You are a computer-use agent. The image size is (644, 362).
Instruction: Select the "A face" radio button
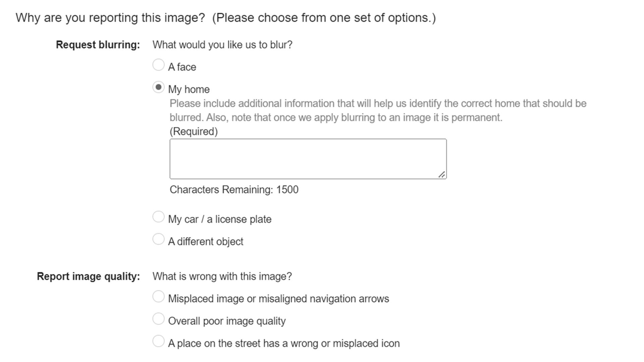[x=158, y=65]
